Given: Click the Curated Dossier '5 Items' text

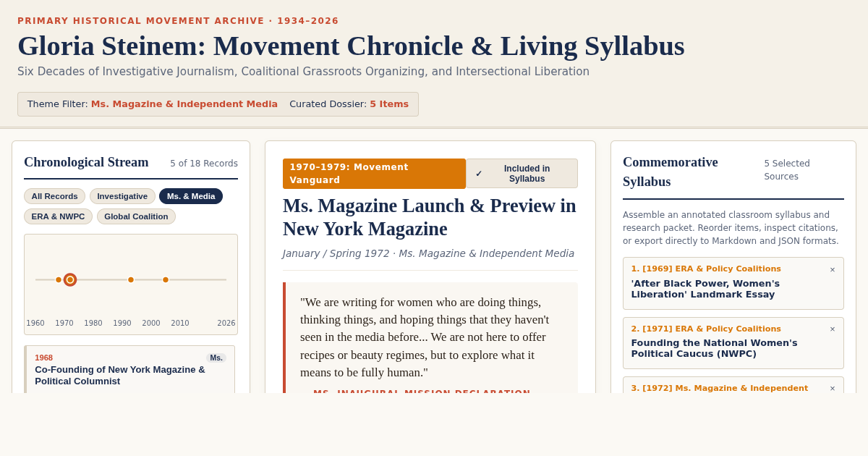Looking at the screenshot, I should click(389, 104).
